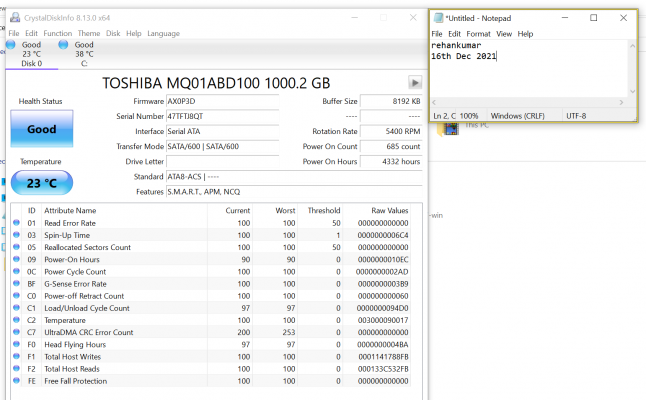Click status dot for Spin-Up Time
This screenshot has width=646, height=400.
pos(16,235)
